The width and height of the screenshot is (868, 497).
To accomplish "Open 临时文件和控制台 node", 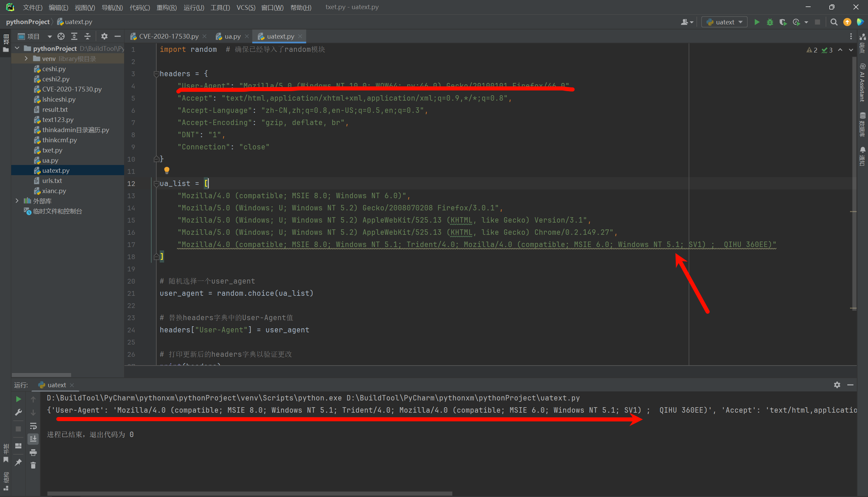I will point(57,211).
